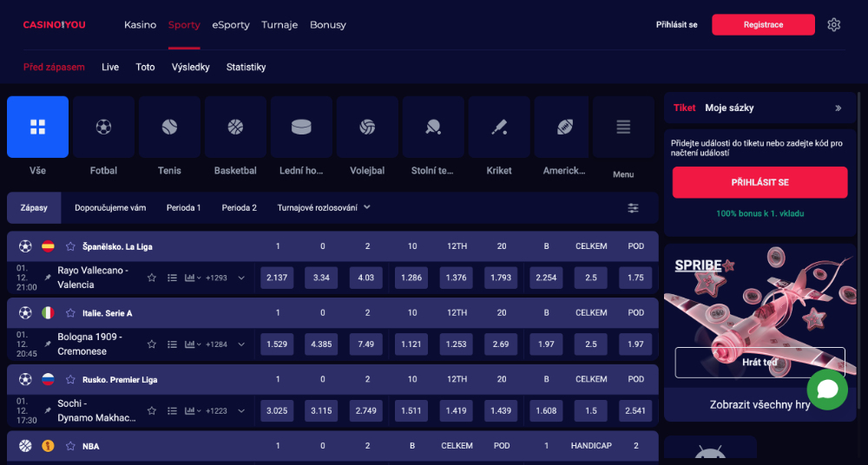Open +1284 more markets for Bologna
This screenshot has height=465, width=868.
216,344
